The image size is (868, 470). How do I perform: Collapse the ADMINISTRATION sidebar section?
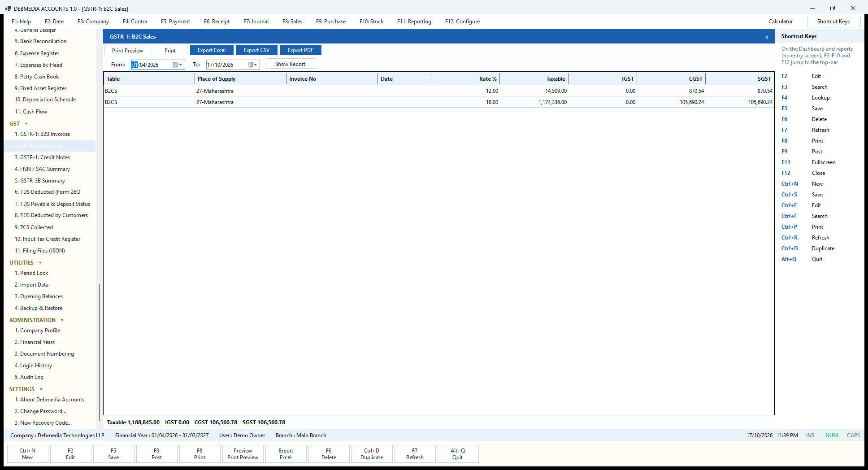pos(62,320)
